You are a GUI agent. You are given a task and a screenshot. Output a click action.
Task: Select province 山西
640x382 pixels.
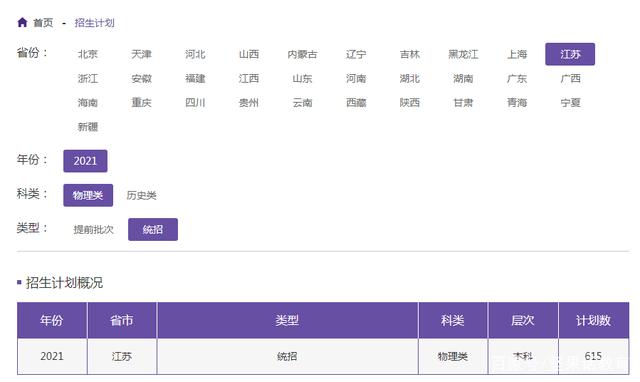click(x=249, y=54)
